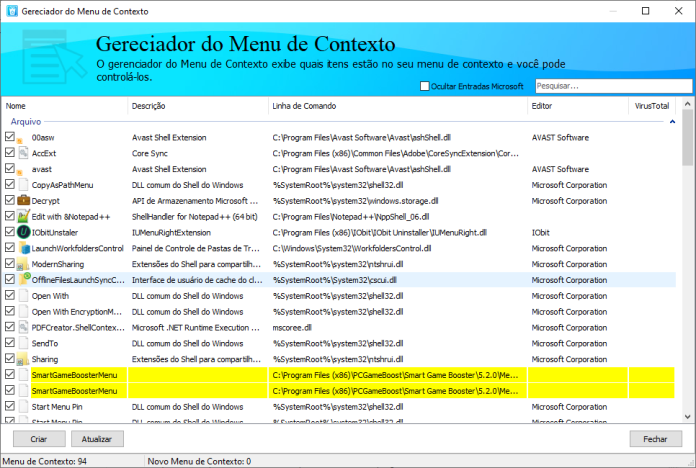
Task: Disable the Decrypt entry checkbox
Action: pyautogui.click(x=10, y=200)
